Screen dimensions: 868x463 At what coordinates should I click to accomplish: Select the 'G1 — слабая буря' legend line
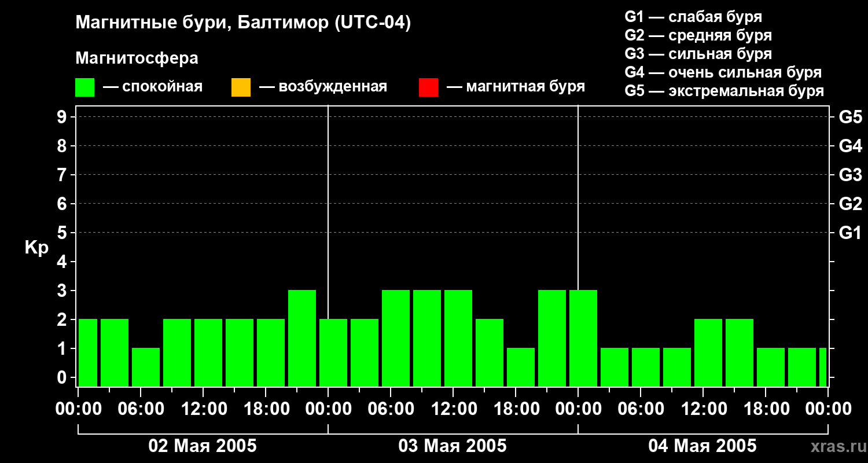click(x=693, y=17)
